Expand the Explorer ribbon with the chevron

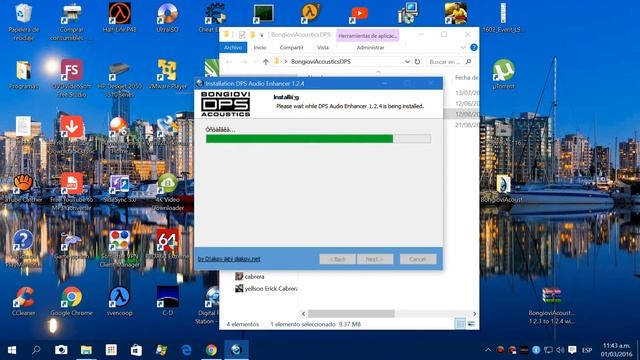463,47
